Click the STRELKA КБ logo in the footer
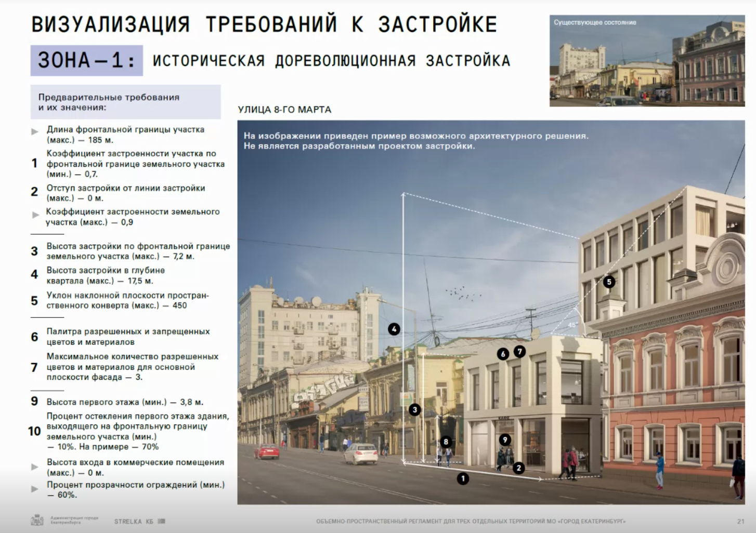756x533 pixels. [x=139, y=521]
